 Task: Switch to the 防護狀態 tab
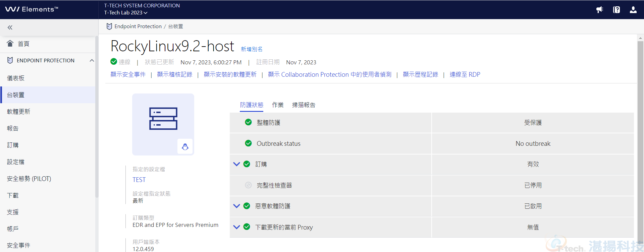coord(252,105)
